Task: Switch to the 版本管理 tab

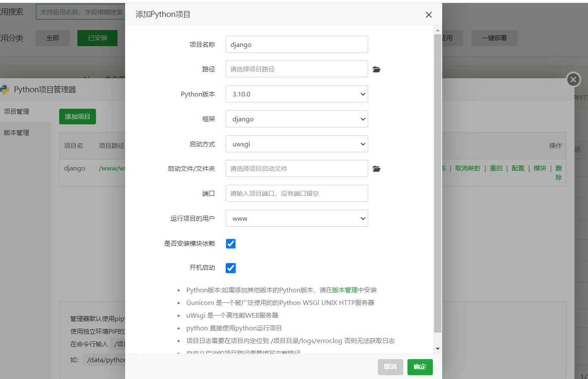Action: point(17,133)
